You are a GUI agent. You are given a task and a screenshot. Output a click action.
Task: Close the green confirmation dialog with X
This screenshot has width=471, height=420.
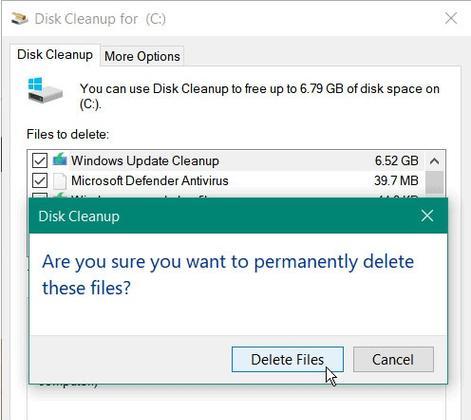(427, 216)
